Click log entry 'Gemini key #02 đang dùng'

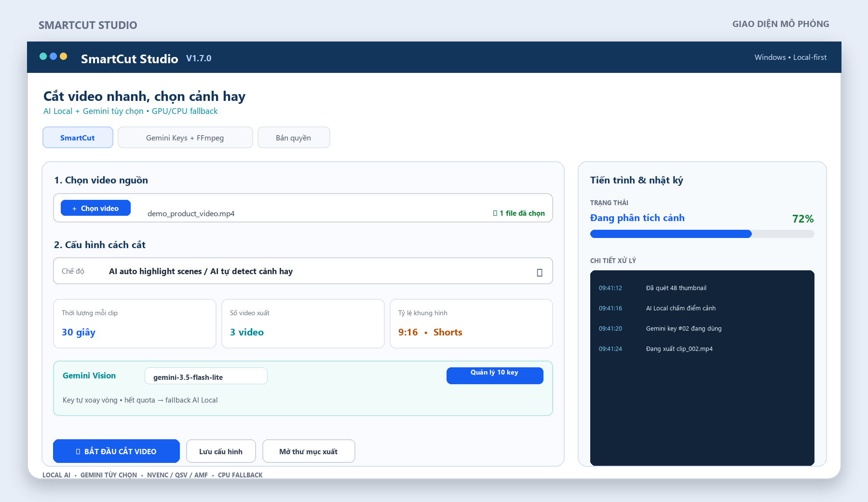click(684, 329)
